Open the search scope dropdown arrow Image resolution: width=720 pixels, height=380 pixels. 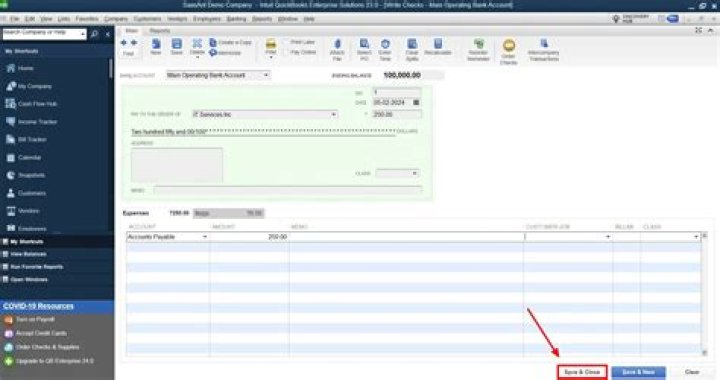[82, 34]
